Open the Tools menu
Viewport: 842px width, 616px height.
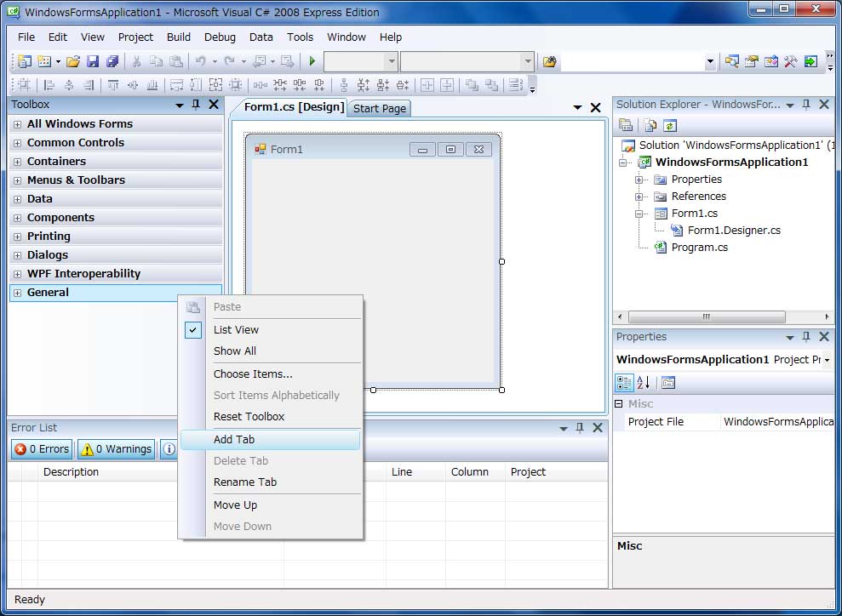coord(300,37)
